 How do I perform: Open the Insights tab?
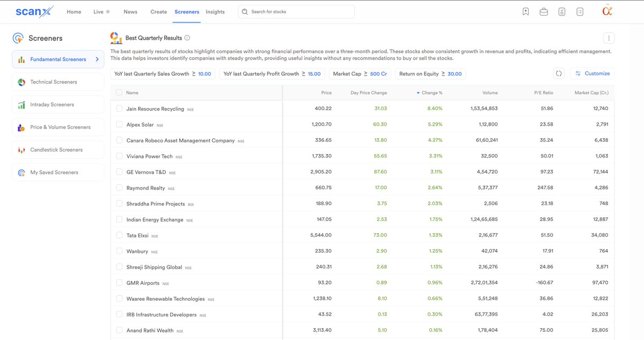215,12
